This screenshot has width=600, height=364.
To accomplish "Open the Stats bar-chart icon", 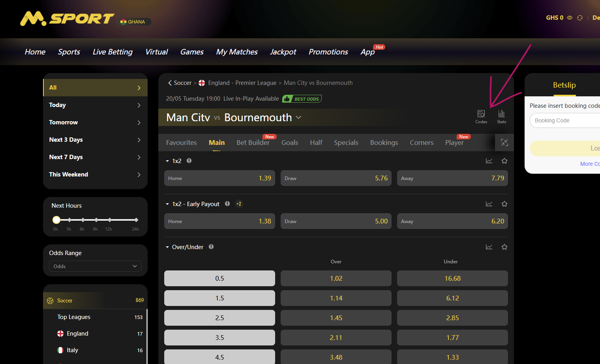I will coord(501,116).
